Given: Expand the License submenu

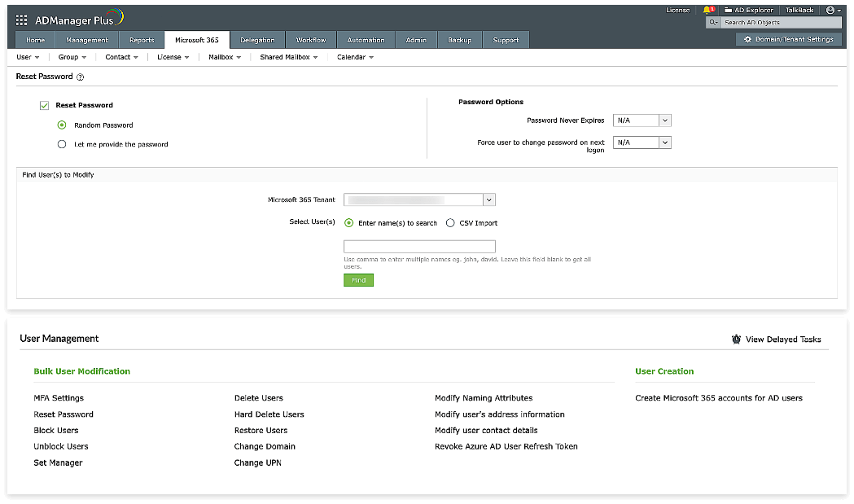Looking at the screenshot, I should coord(173,57).
